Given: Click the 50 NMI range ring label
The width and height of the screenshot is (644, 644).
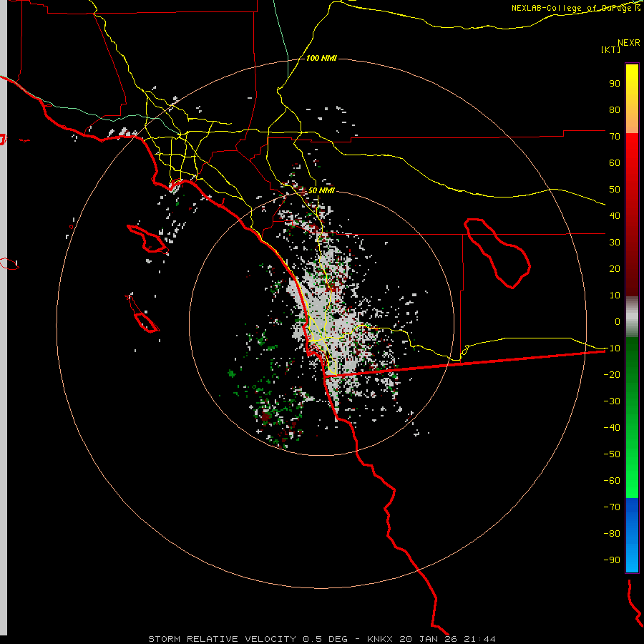Looking at the screenshot, I should 321,190.
